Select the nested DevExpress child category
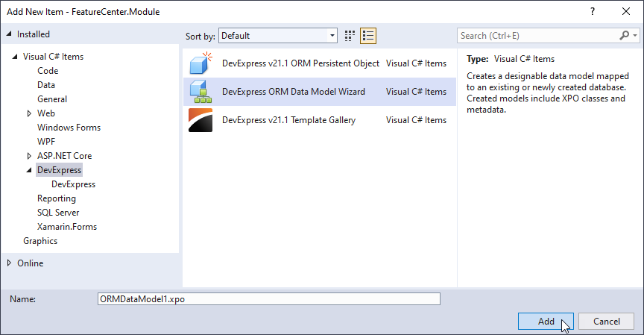This screenshot has width=644, height=335. click(74, 184)
